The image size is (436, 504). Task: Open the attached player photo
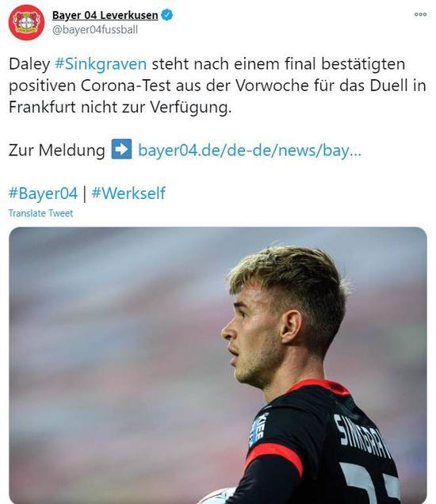click(218, 365)
